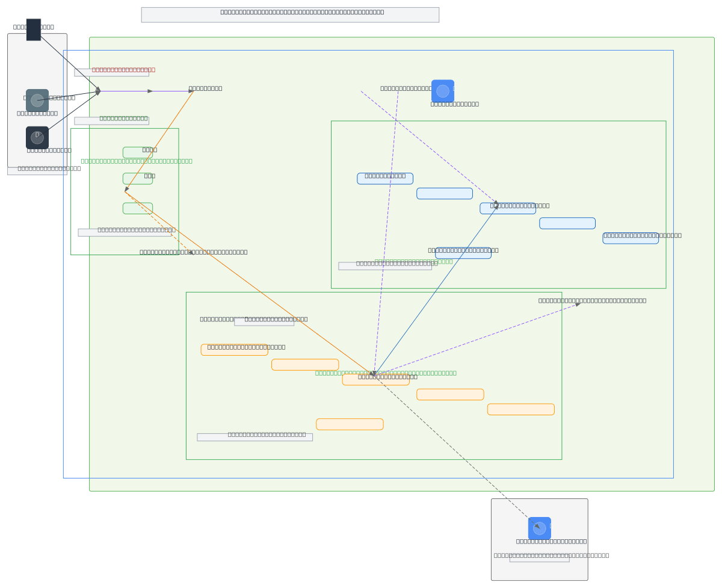Select the gray-blue rounded icon with circle
The image size is (722, 588).
(37, 100)
